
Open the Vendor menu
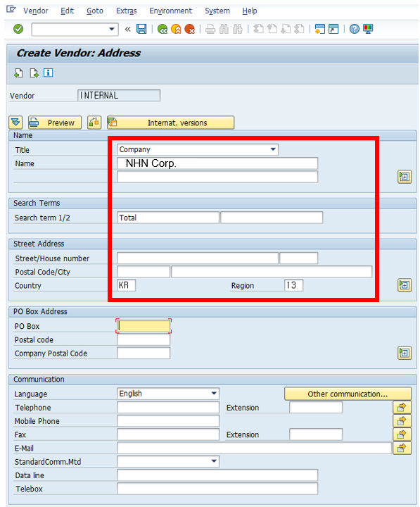pos(36,11)
